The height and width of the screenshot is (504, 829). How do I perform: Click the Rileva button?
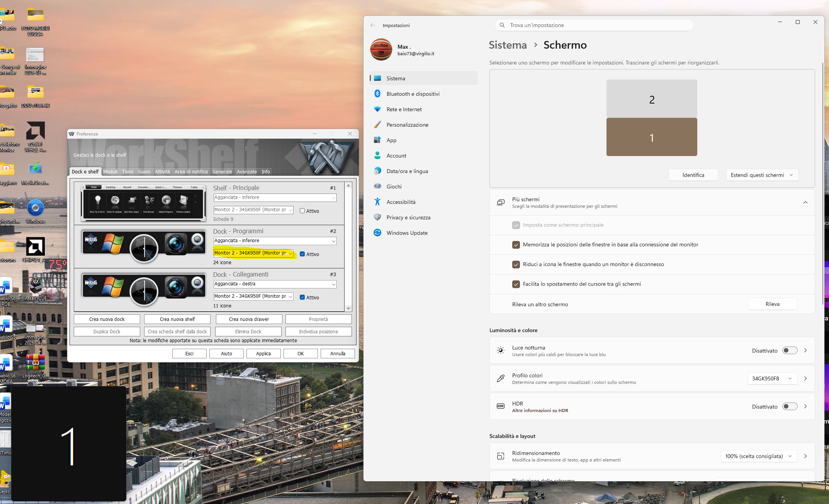[773, 304]
